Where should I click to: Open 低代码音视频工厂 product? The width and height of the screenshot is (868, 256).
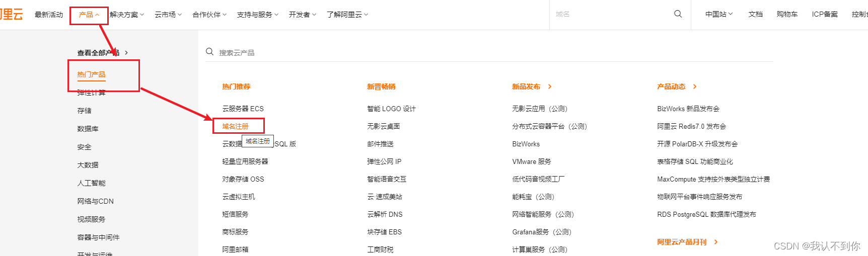tap(538, 179)
